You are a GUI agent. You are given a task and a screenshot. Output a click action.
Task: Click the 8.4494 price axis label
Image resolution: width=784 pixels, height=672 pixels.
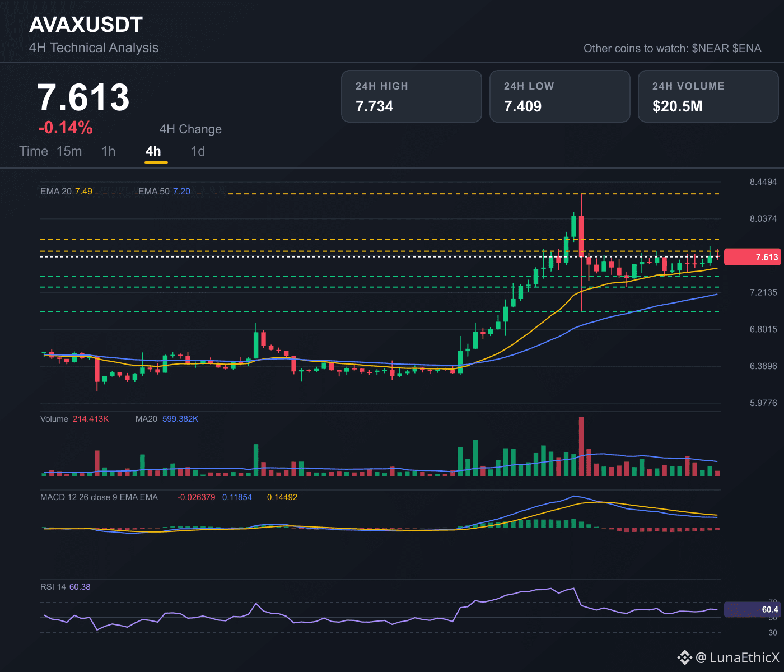click(x=763, y=182)
